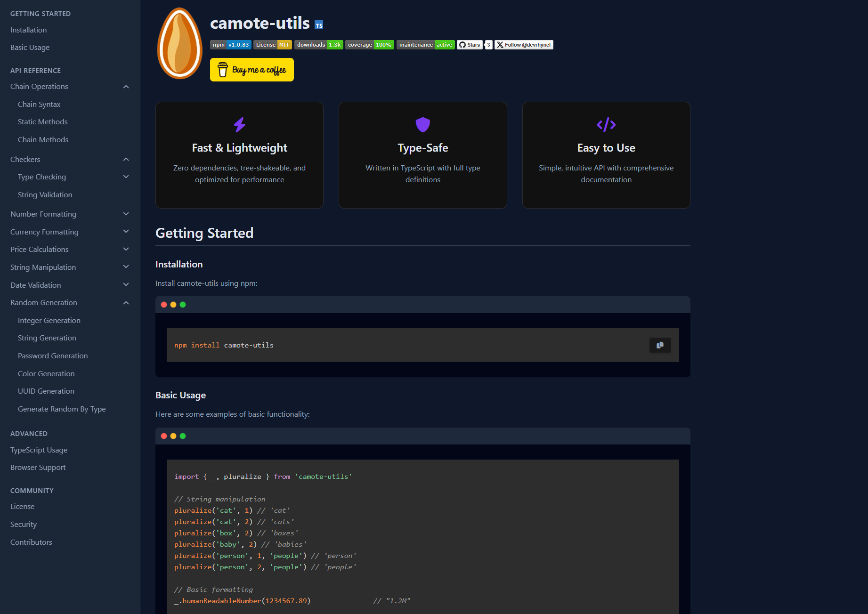The width and height of the screenshot is (868, 614).
Task: Select the Date Validation menu label
Action: (x=36, y=285)
